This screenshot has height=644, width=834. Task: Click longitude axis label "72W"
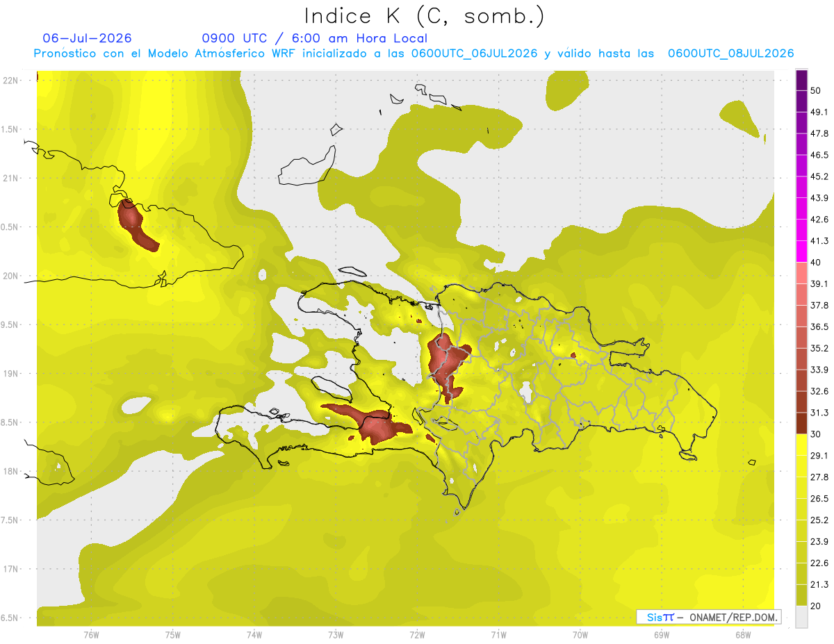pyautogui.click(x=417, y=635)
